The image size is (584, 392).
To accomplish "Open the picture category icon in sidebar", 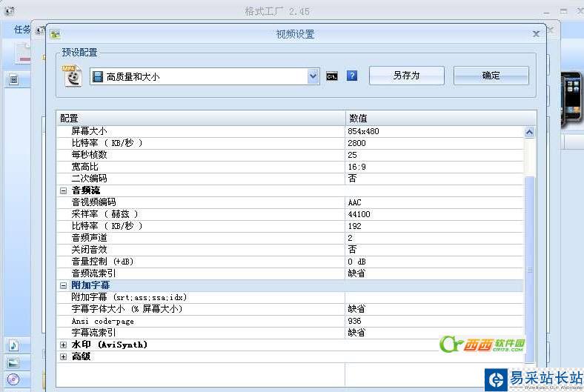I will tap(13, 362).
